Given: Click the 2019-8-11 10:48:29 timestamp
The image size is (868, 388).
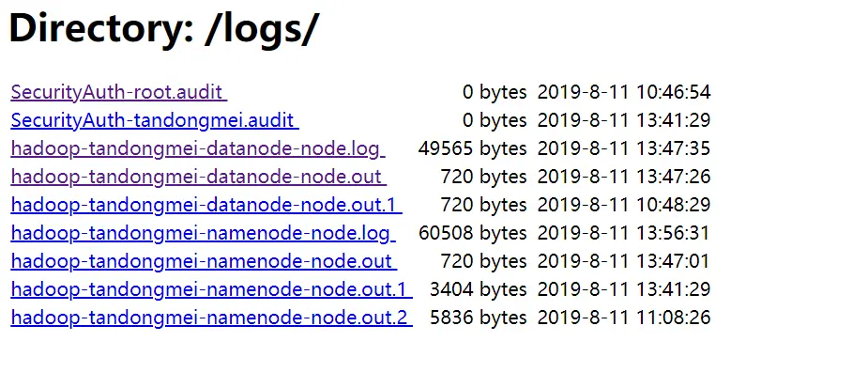Looking at the screenshot, I should pyautogui.click(x=624, y=205).
